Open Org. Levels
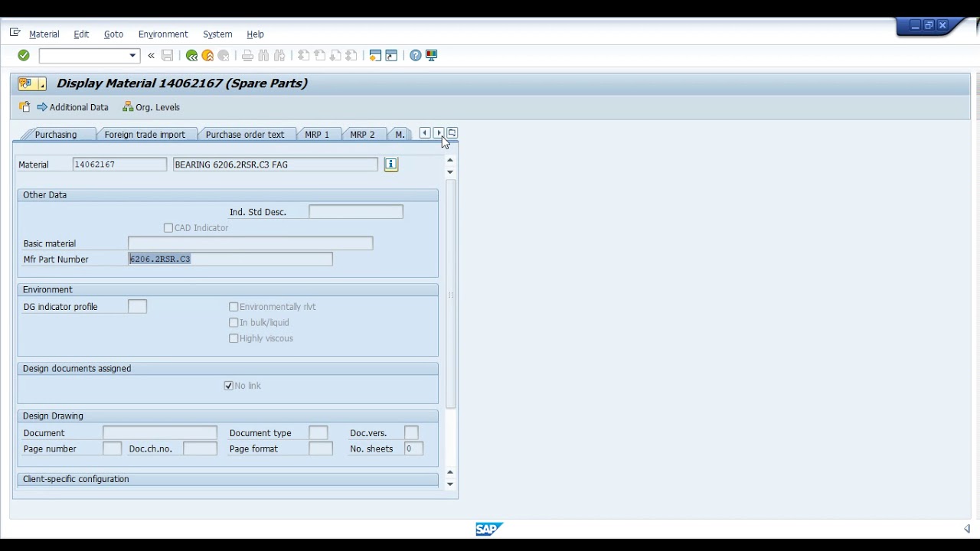The width and height of the screenshot is (980, 551). click(x=151, y=107)
